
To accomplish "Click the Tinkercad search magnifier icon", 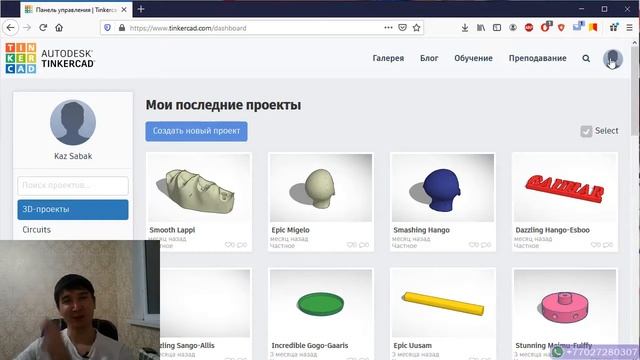I will (586, 58).
